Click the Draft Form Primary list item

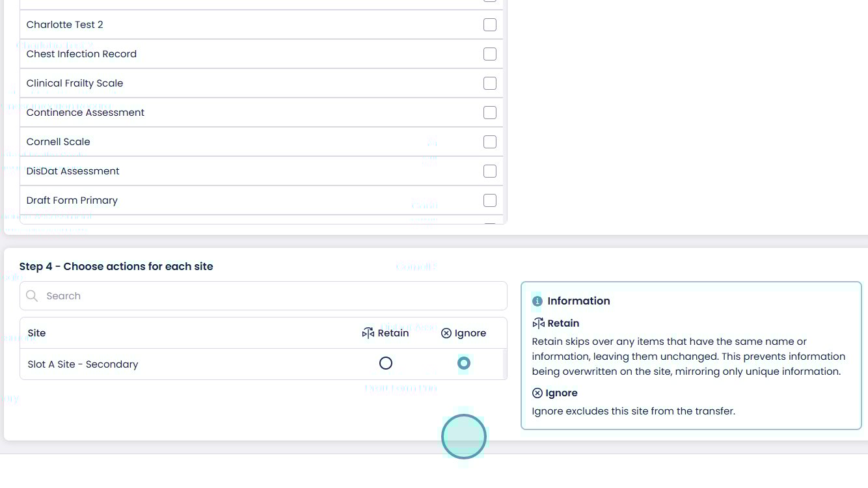pyautogui.click(x=72, y=200)
